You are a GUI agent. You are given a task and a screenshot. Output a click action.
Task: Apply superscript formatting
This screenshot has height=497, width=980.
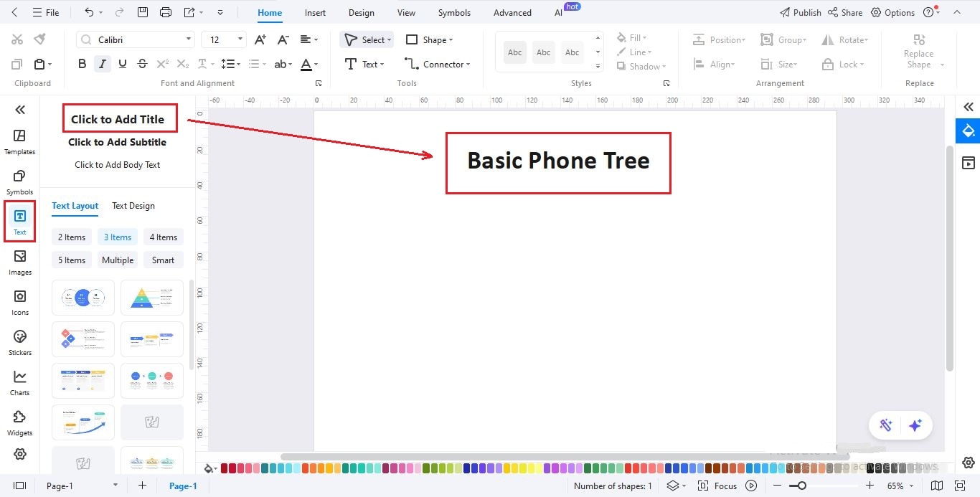(x=163, y=64)
